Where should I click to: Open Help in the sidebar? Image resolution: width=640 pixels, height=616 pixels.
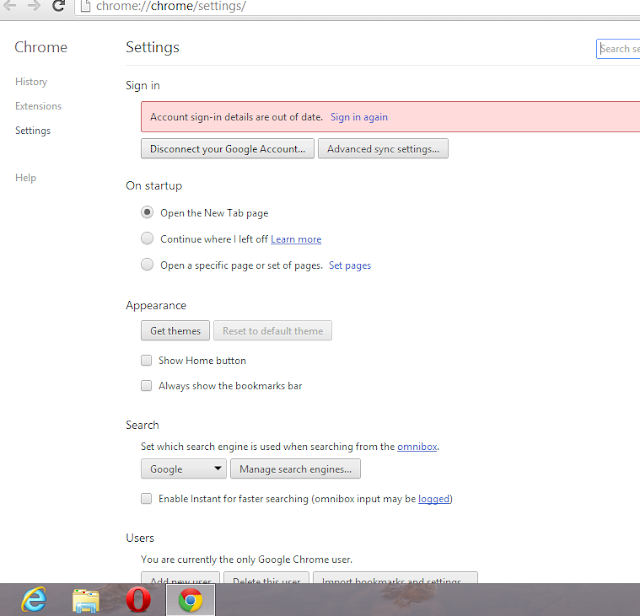pos(26,178)
